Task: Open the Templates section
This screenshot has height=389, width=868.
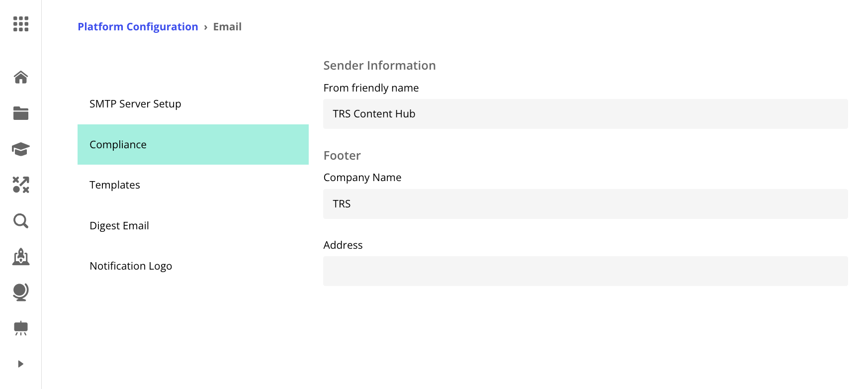Action: [x=115, y=185]
